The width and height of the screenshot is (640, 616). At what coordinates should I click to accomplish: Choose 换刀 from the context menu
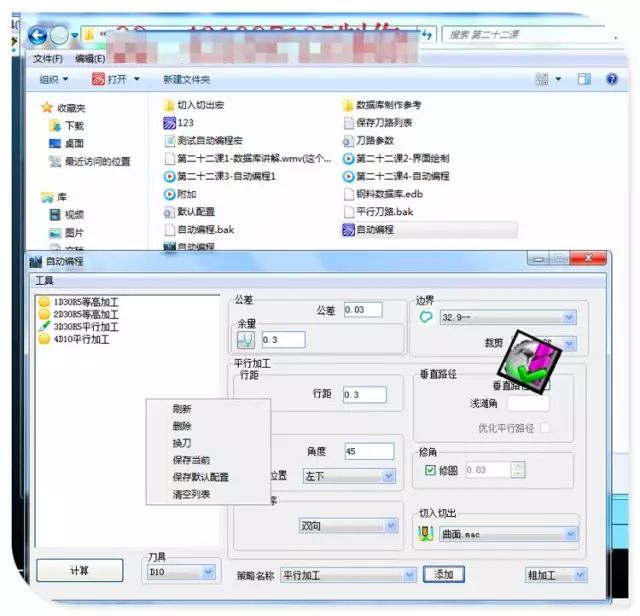[x=182, y=443]
